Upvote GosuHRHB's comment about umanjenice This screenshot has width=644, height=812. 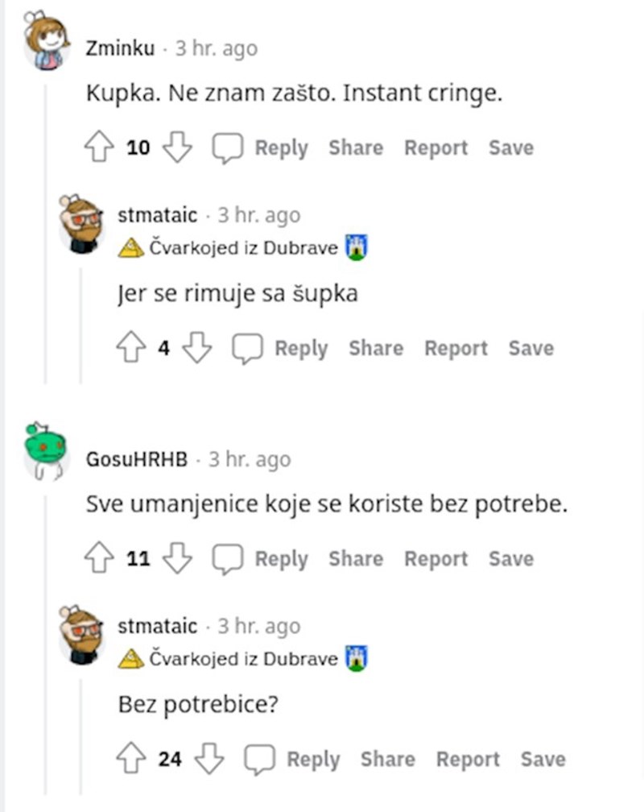pyautogui.click(x=99, y=559)
